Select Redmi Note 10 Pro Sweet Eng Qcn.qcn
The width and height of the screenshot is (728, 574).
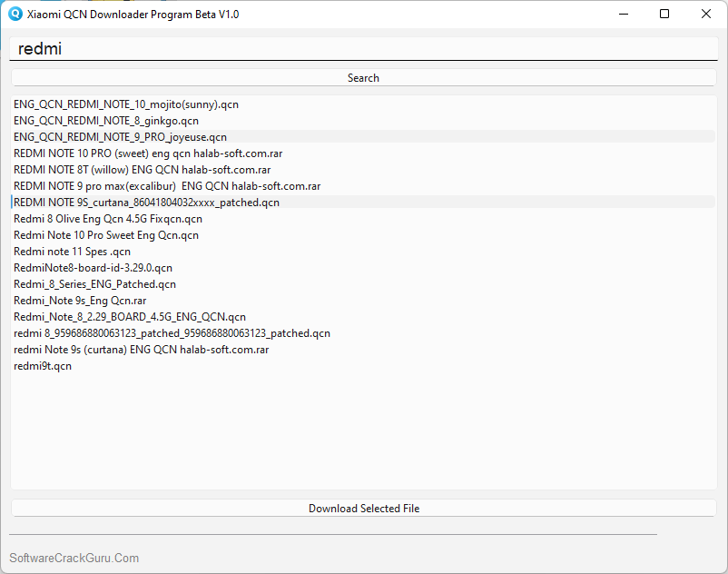pyautogui.click(x=105, y=234)
